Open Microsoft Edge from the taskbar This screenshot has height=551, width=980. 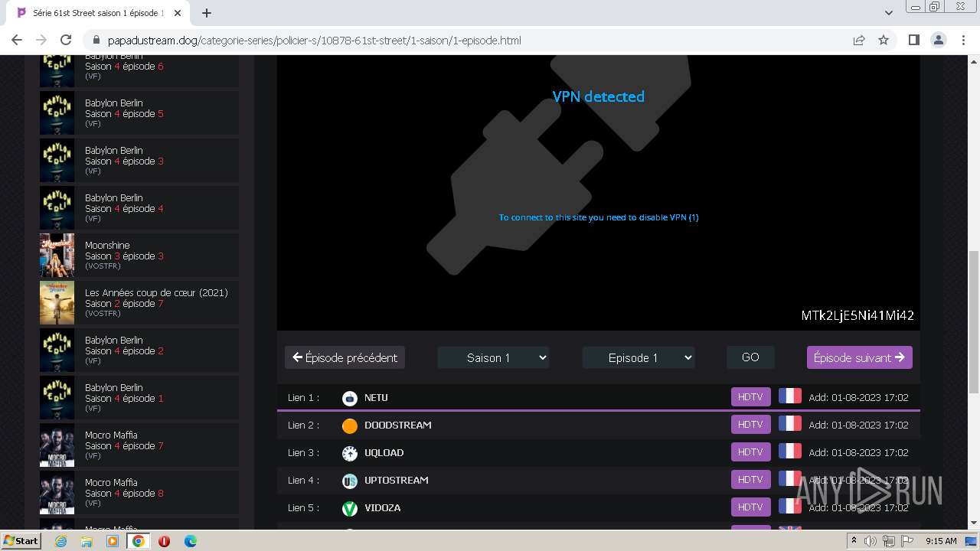pos(191,541)
